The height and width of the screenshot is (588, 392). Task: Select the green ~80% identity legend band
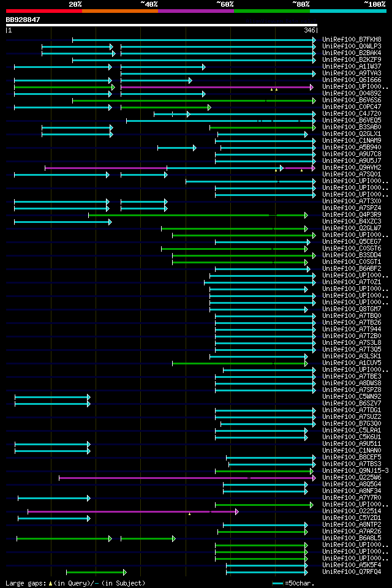pos(272,11)
